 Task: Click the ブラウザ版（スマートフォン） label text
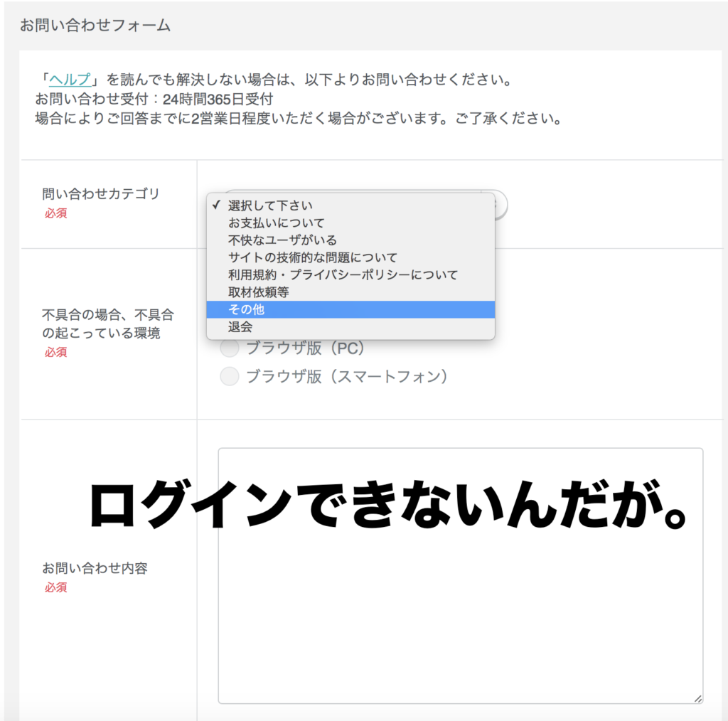point(347,376)
